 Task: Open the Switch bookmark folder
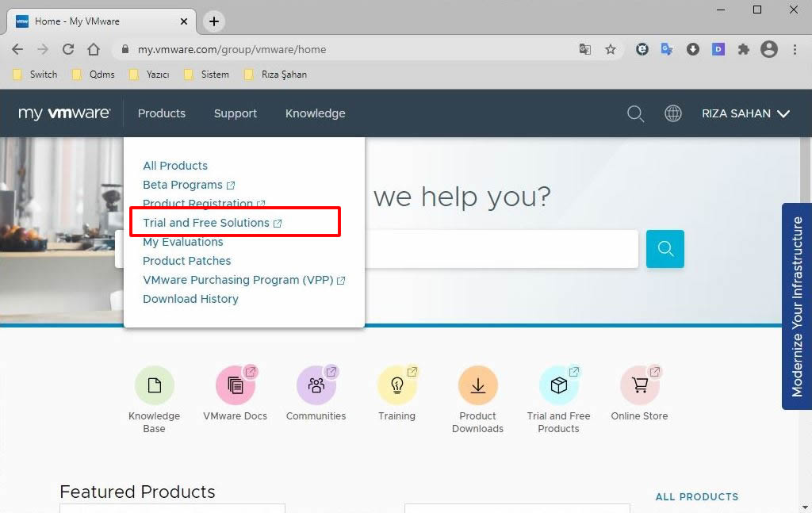[35, 75]
